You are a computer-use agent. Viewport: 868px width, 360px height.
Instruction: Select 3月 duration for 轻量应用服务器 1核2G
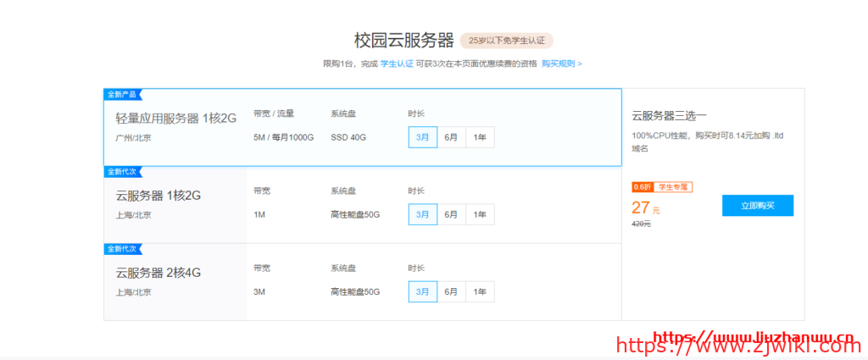tap(422, 137)
